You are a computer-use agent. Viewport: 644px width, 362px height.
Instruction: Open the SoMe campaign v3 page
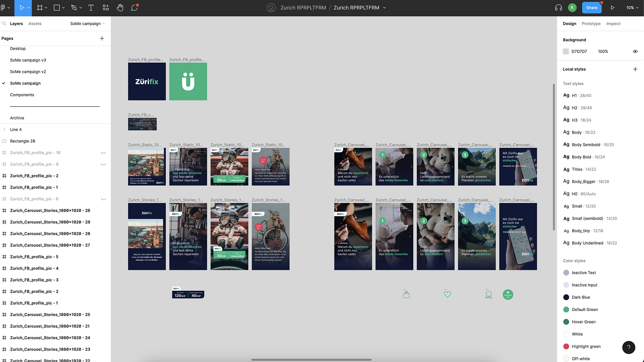(x=28, y=60)
